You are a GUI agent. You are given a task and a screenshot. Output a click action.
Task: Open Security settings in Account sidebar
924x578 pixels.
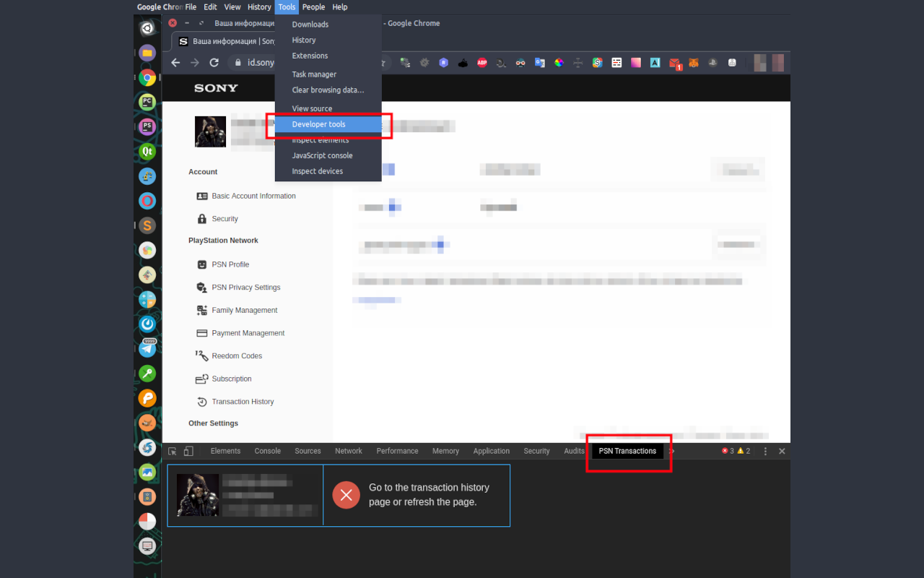tap(217, 219)
